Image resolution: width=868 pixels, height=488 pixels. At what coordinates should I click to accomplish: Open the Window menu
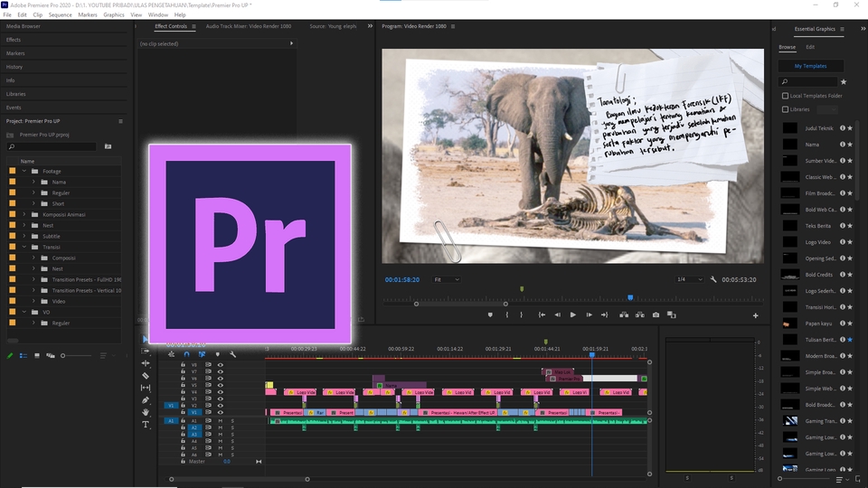point(157,15)
